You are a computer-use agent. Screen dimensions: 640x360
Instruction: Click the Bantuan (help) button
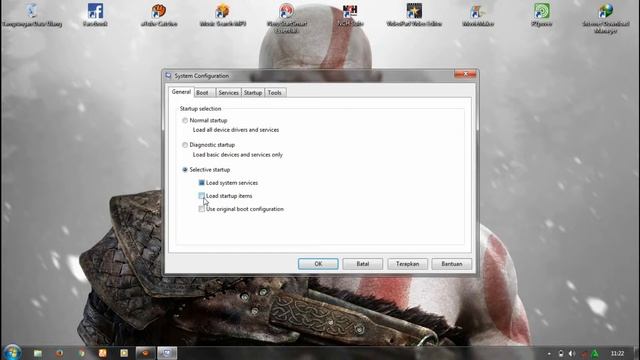(451, 264)
